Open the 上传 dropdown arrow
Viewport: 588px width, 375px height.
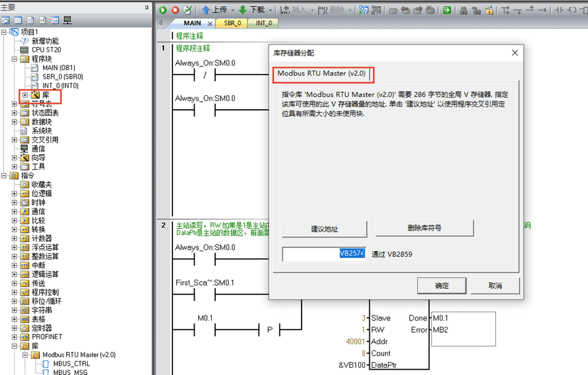[233, 10]
